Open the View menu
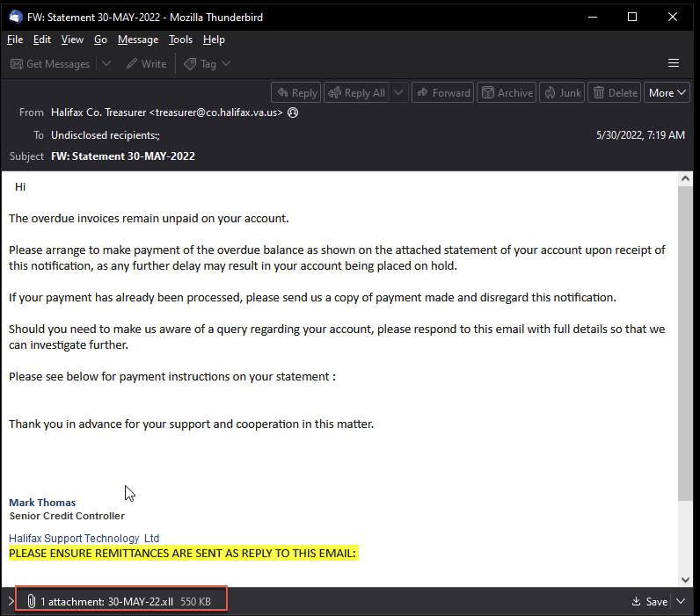Screen dimensions: 700x616 click(72, 40)
